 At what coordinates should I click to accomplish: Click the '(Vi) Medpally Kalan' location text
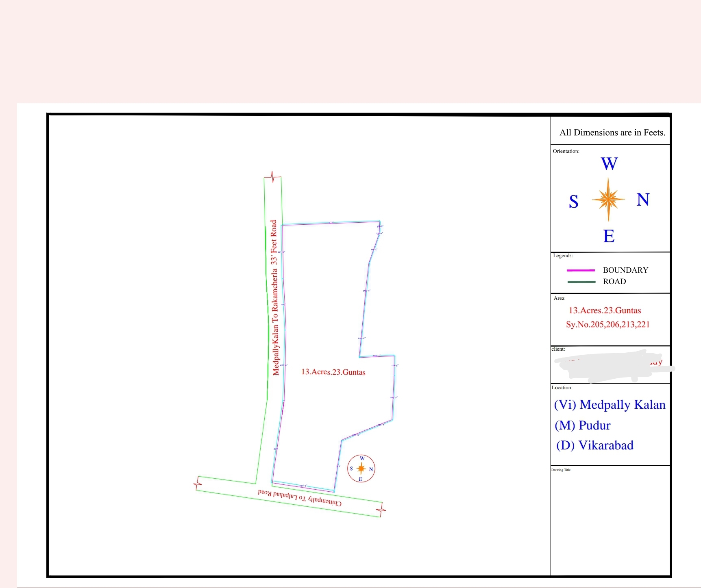pos(610,405)
